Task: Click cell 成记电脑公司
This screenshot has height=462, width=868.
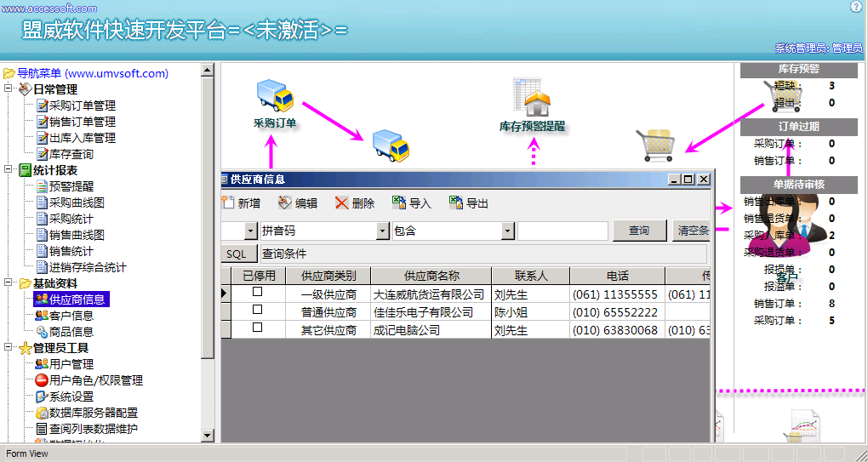Action: [x=431, y=330]
